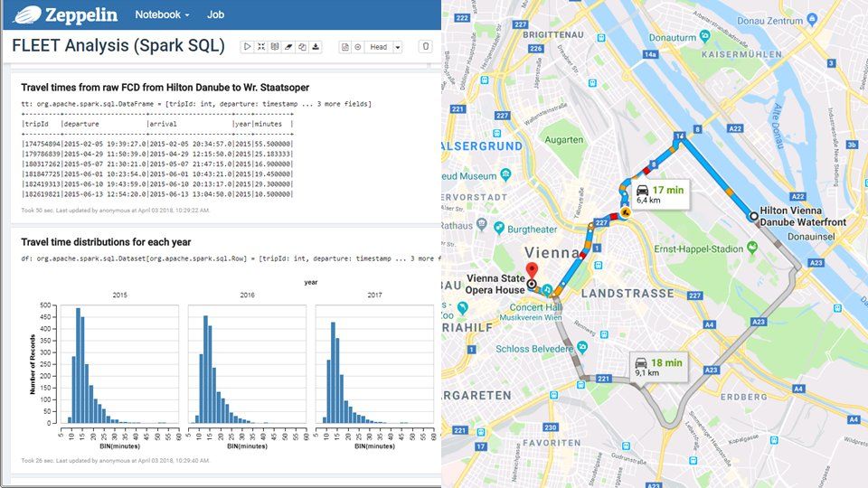This screenshot has height=488, width=868.
Task: Open the Job menu item
Action: pos(215,15)
